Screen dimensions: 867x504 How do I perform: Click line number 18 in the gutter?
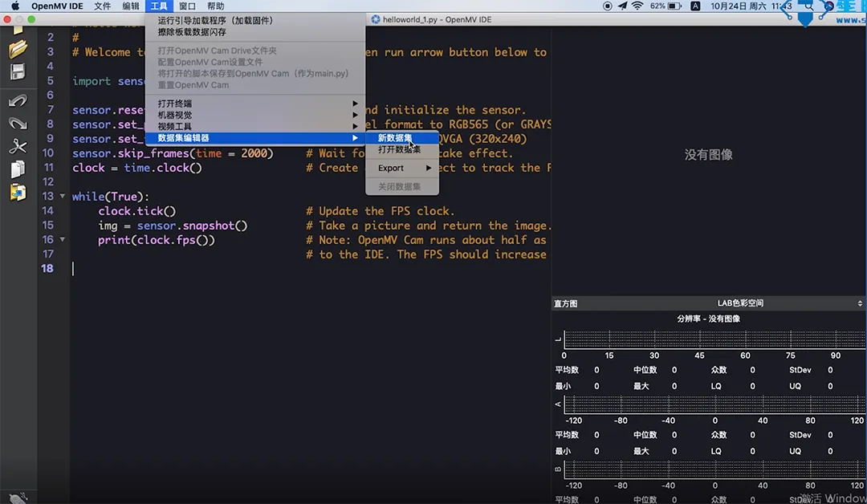tap(47, 268)
